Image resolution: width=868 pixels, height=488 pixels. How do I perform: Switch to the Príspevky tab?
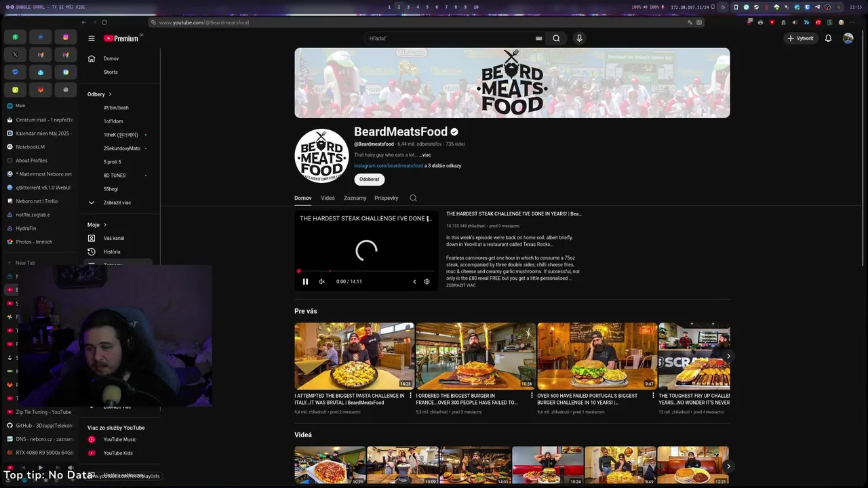click(x=386, y=198)
